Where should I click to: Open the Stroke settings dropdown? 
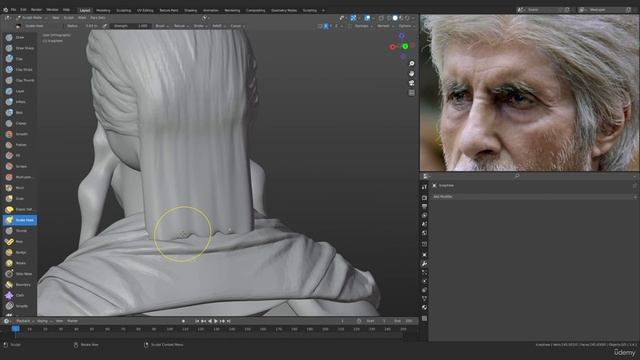coord(200,26)
